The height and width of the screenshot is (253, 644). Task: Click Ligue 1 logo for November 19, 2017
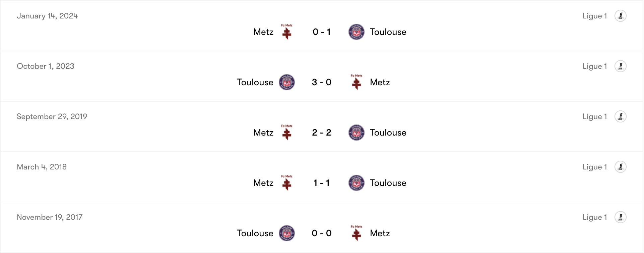click(620, 217)
